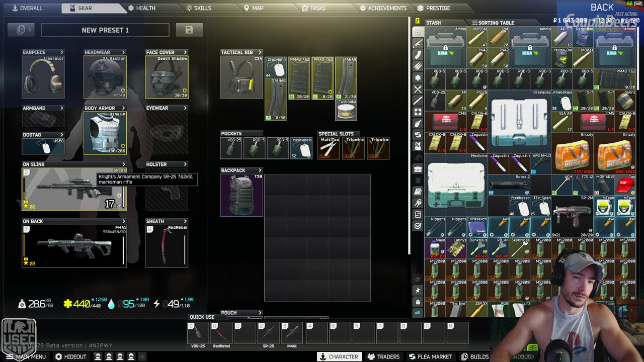Screen dimensions: 644x362
Task: Select the DA Bastion helmet item
Action: click(x=105, y=77)
